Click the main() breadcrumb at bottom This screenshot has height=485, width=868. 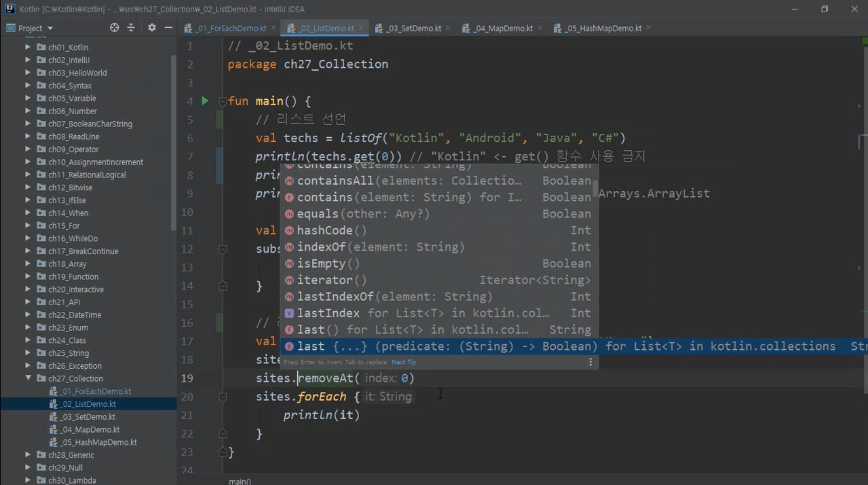[240, 481]
